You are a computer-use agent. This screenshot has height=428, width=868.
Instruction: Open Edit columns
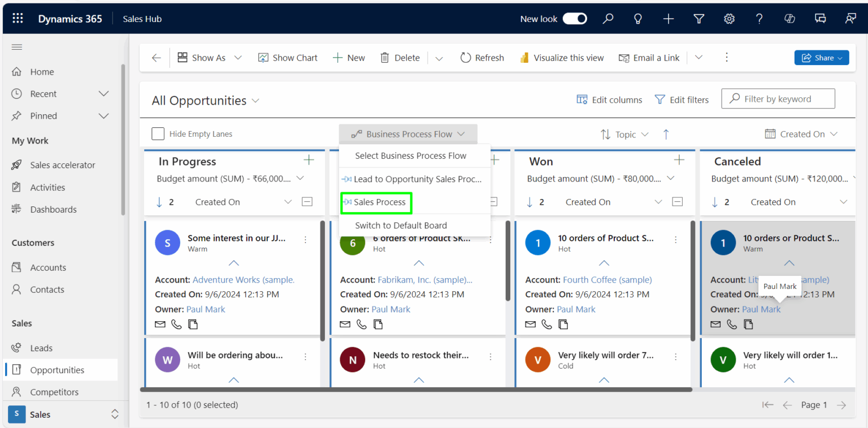point(609,100)
